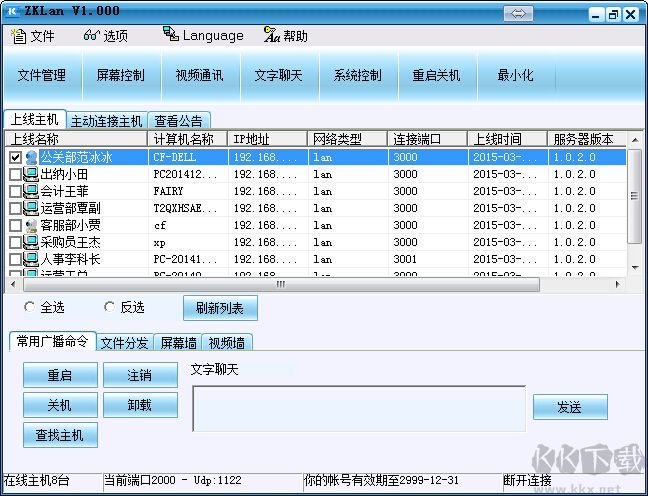The image size is (648, 496).
Task: Open the 文件 menu
Action: point(33,36)
